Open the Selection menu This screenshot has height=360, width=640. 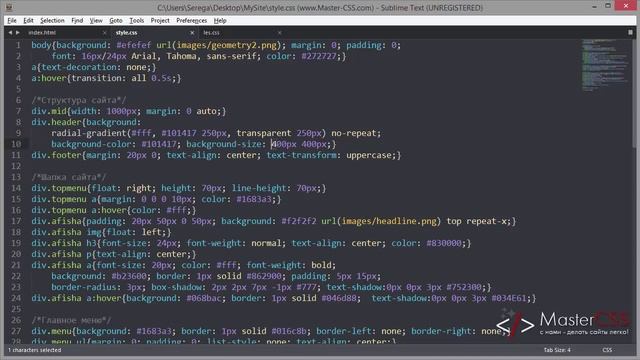point(52,20)
